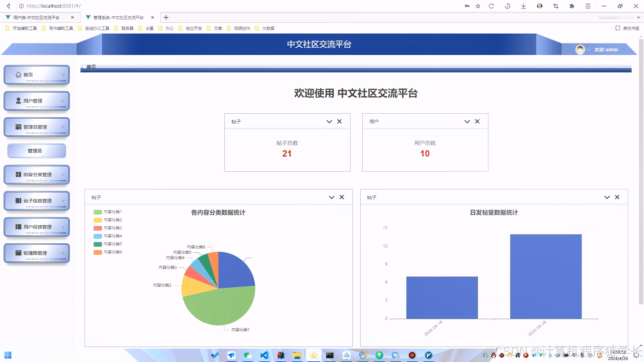
Task: Open the browser extensions puzzle icon
Action: coord(572,6)
